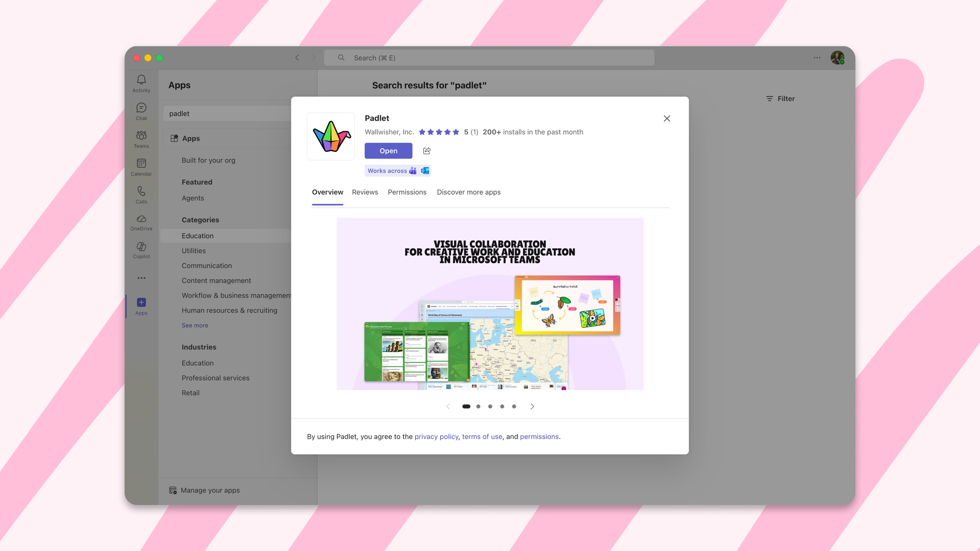Open Padlet's privacy policy link
Image resolution: width=980 pixels, height=551 pixels.
tap(436, 436)
